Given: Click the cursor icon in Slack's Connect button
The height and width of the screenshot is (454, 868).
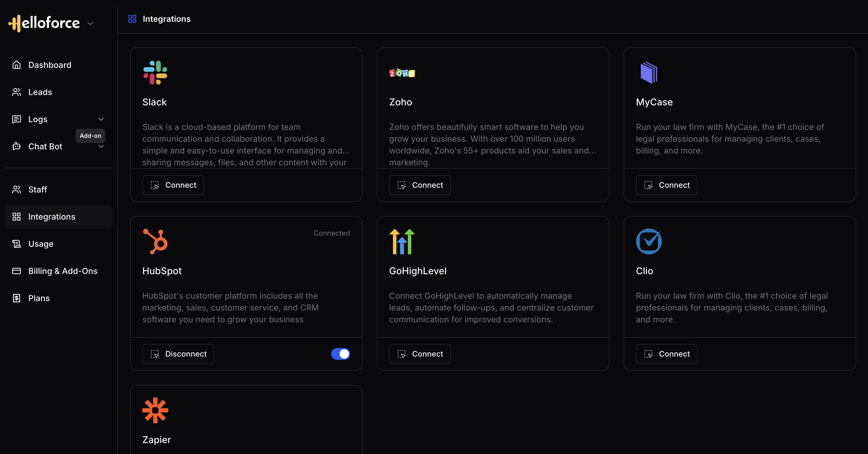Looking at the screenshot, I should [155, 185].
